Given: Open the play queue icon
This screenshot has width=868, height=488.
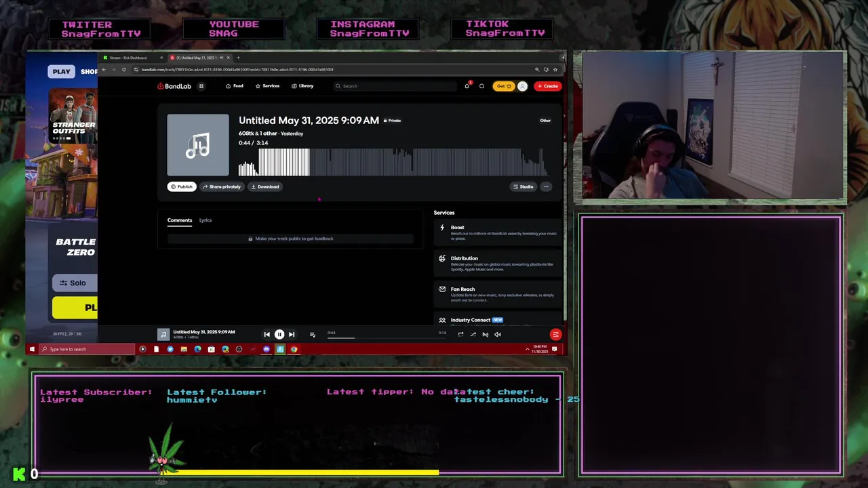Looking at the screenshot, I should [x=312, y=334].
